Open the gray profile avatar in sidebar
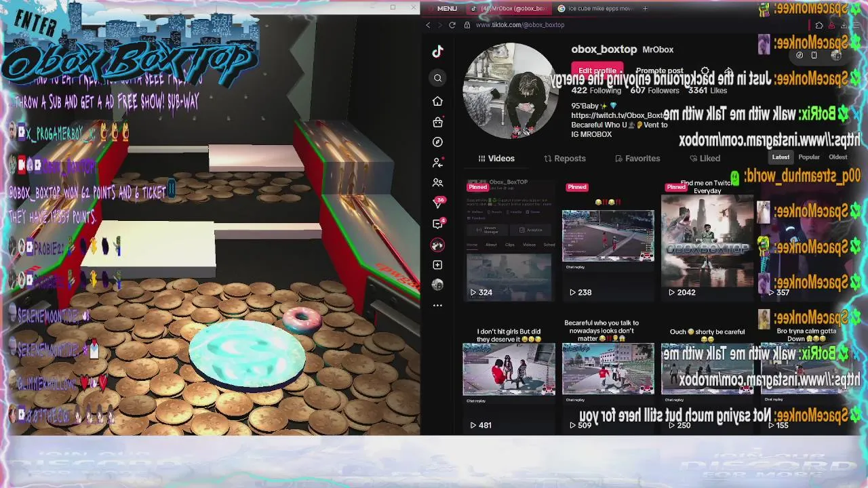This screenshot has height=488, width=868. pos(437,285)
